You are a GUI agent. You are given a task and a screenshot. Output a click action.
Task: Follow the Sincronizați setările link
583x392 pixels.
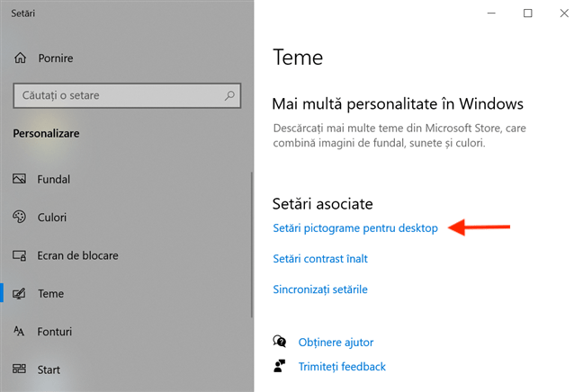tap(320, 290)
